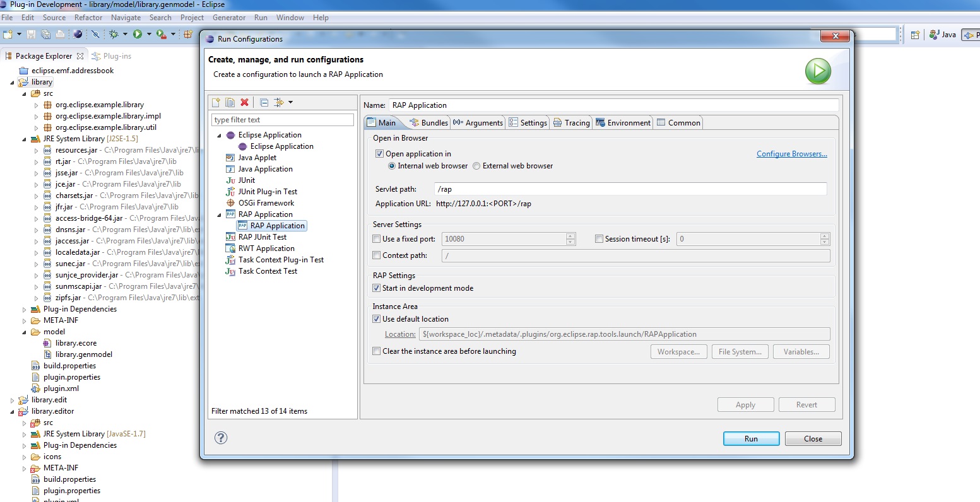Switch to the Settings tab
This screenshot has height=502, width=980.
coord(528,122)
